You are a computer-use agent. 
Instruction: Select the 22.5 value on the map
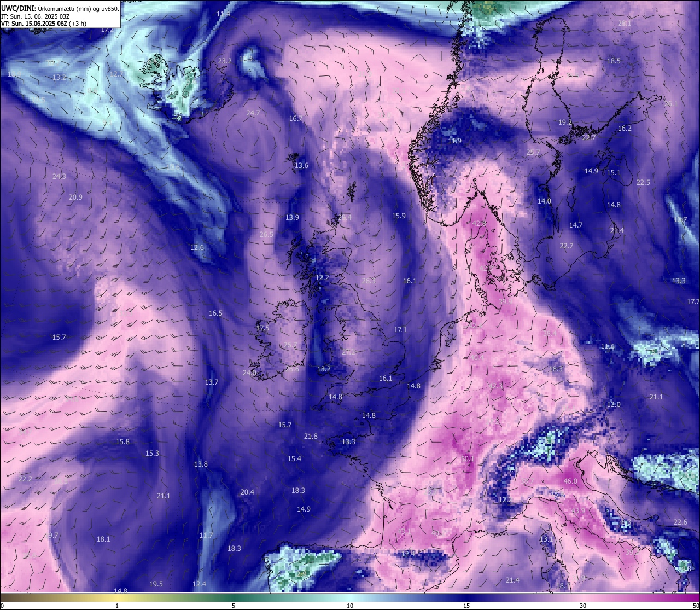click(643, 183)
